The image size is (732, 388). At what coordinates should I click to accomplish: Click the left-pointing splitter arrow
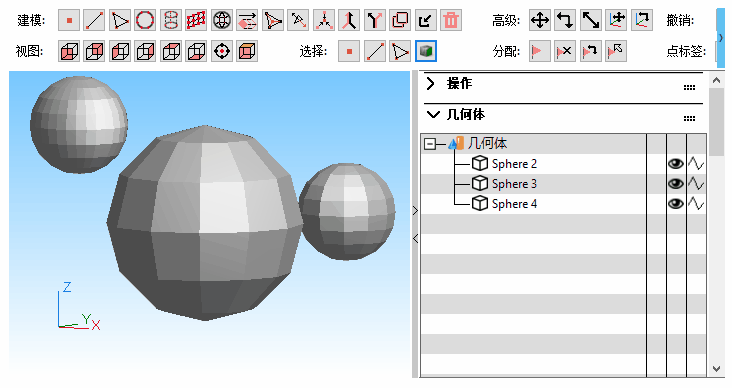[415, 239]
